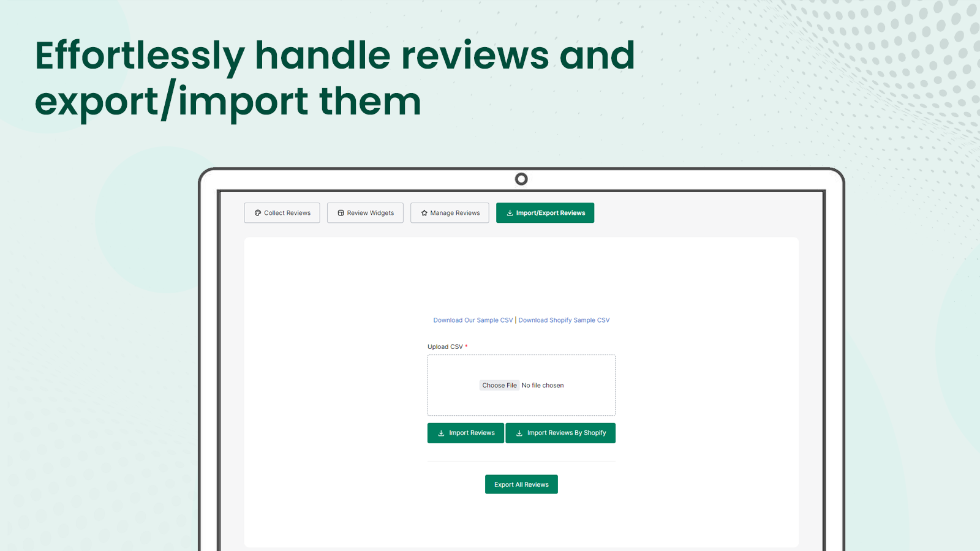This screenshot has height=551, width=980.
Task: Click Choose File to select a CSV
Action: 499,385
